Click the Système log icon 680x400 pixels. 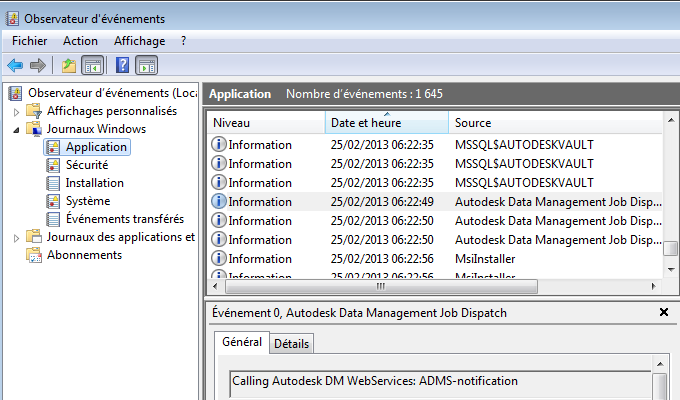pos(54,201)
